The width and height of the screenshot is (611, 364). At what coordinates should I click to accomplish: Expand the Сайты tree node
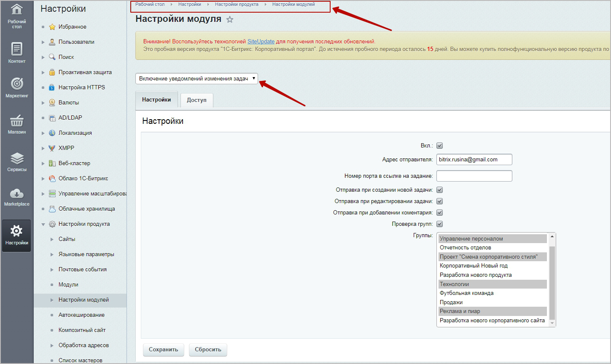click(52, 239)
